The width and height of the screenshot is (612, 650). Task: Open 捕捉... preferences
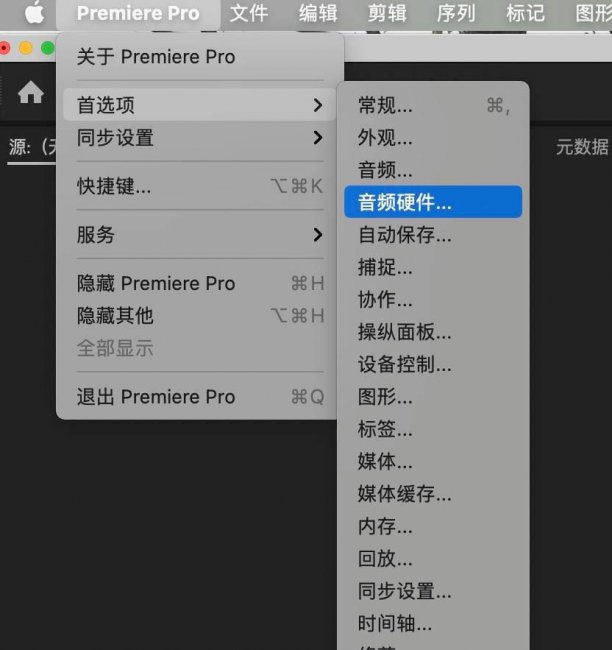click(x=433, y=267)
